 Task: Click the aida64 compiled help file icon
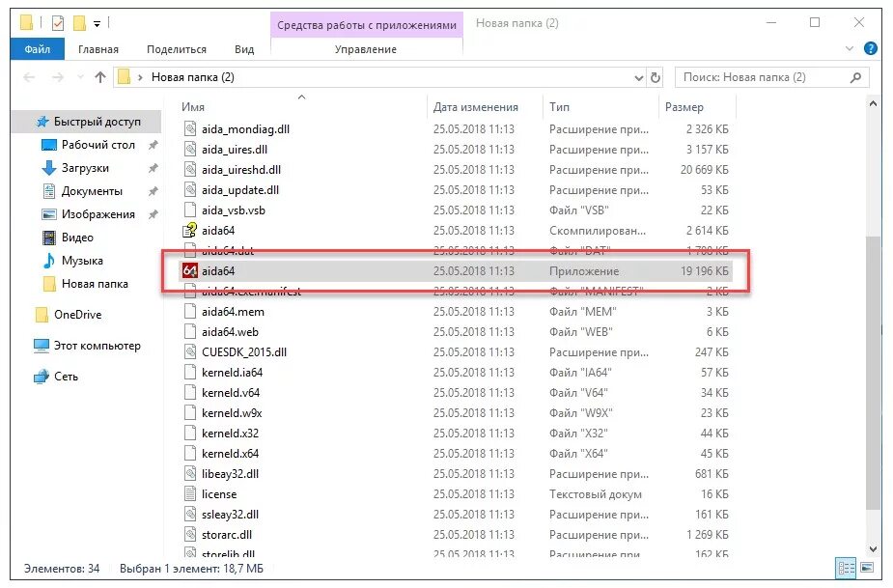point(189,230)
